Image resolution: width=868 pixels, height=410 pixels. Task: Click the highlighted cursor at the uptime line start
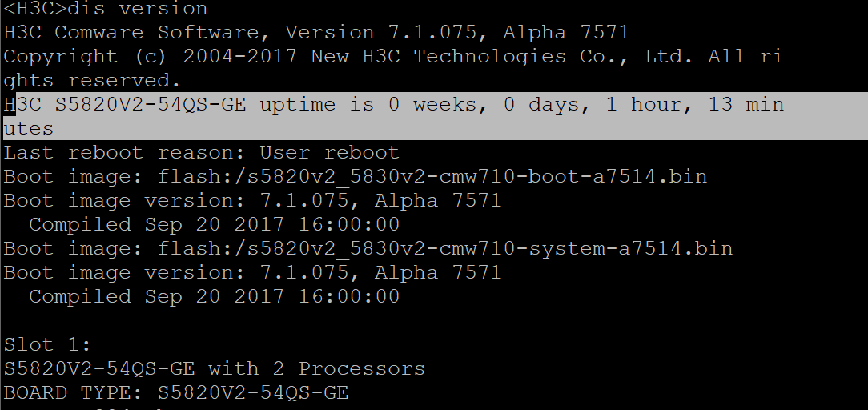coord(10,105)
